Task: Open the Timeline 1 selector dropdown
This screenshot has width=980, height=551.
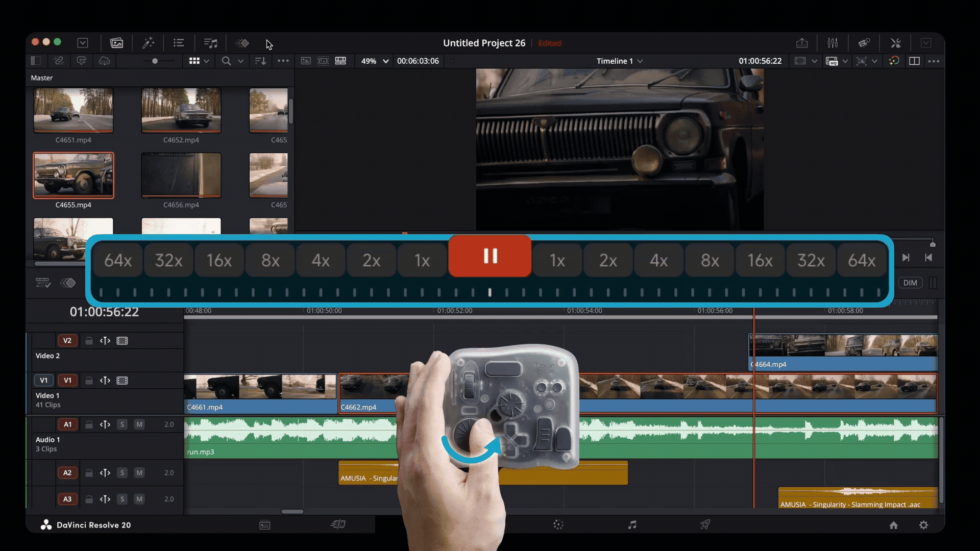Action: (619, 61)
